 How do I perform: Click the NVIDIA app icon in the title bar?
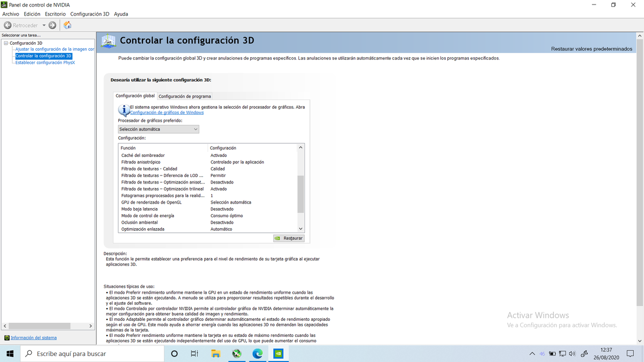tap(5, 5)
